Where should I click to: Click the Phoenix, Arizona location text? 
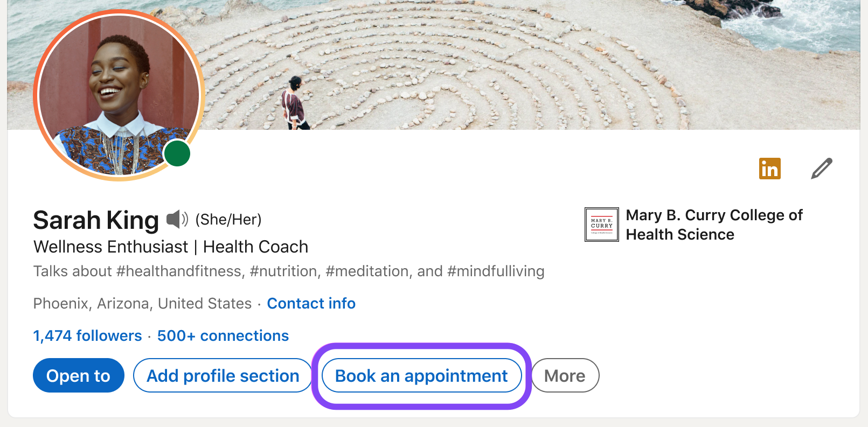(x=142, y=304)
